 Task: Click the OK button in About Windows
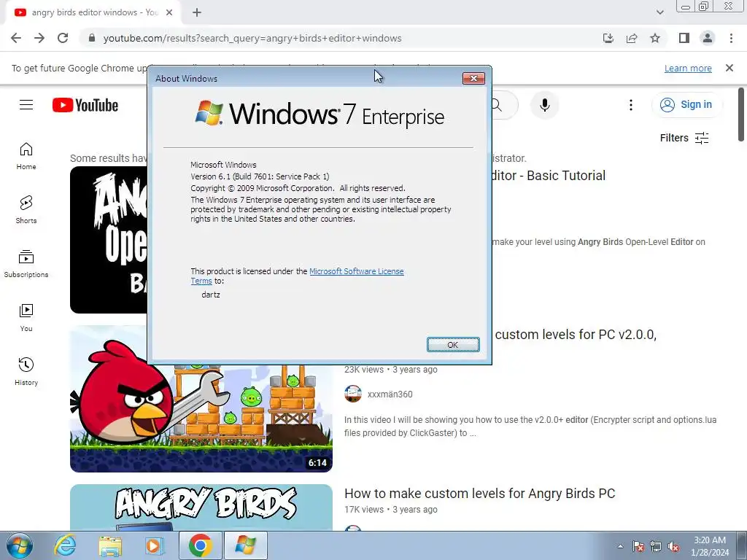452,345
